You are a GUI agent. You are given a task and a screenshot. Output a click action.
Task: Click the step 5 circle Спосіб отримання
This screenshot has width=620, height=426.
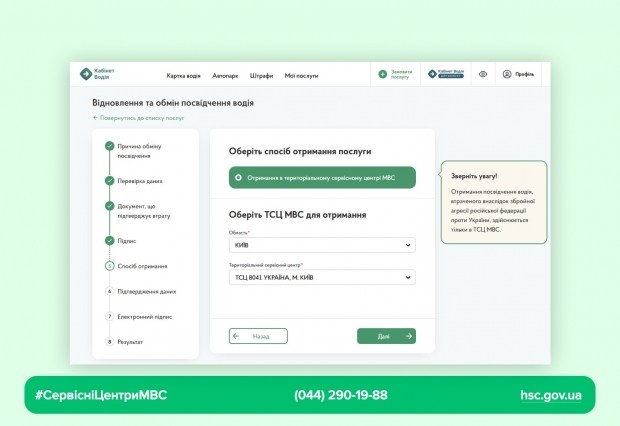(109, 266)
